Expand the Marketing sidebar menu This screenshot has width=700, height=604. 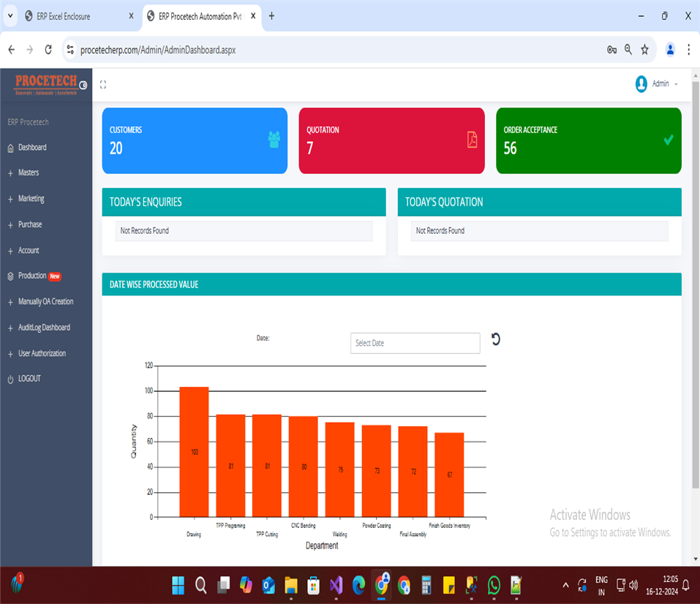(x=31, y=199)
